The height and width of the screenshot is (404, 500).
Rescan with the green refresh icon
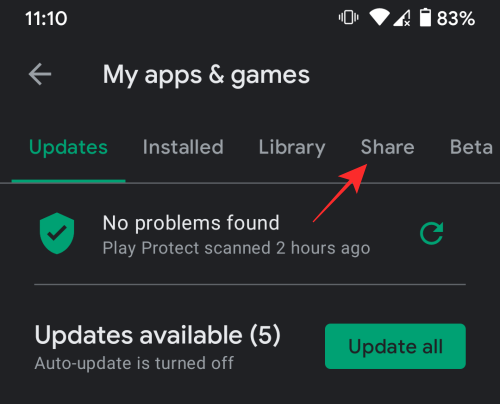click(432, 233)
